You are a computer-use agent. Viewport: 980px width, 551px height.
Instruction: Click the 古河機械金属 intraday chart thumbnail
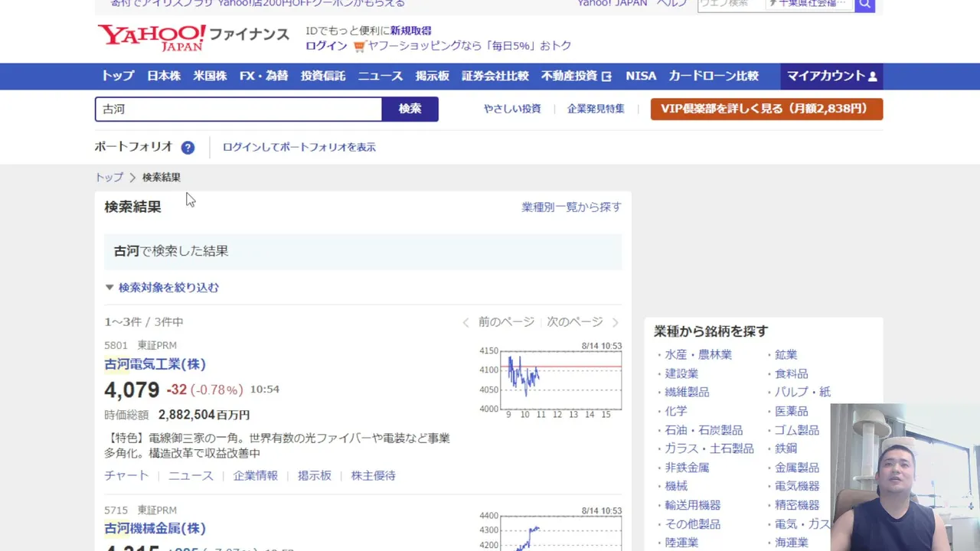pyautogui.click(x=550, y=530)
